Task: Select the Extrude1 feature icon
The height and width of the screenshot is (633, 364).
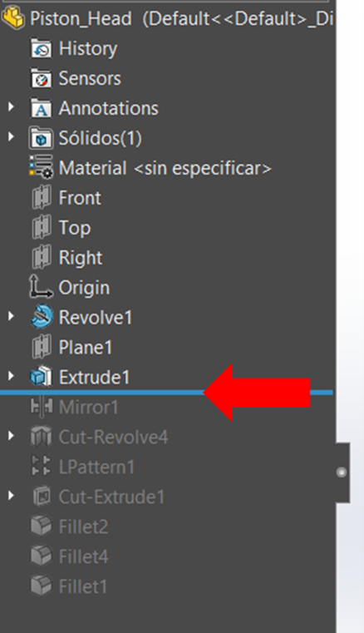Action: tap(41, 377)
